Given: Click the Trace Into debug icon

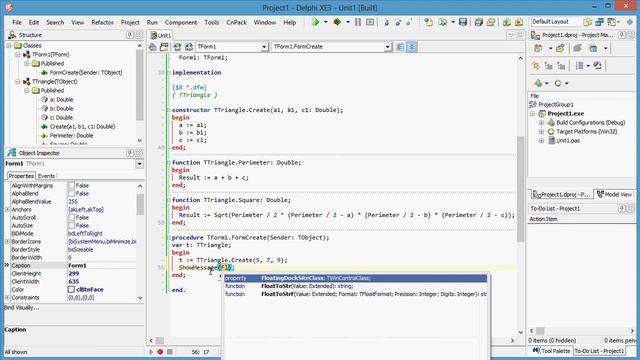Looking at the screenshot, I should (386, 22).
